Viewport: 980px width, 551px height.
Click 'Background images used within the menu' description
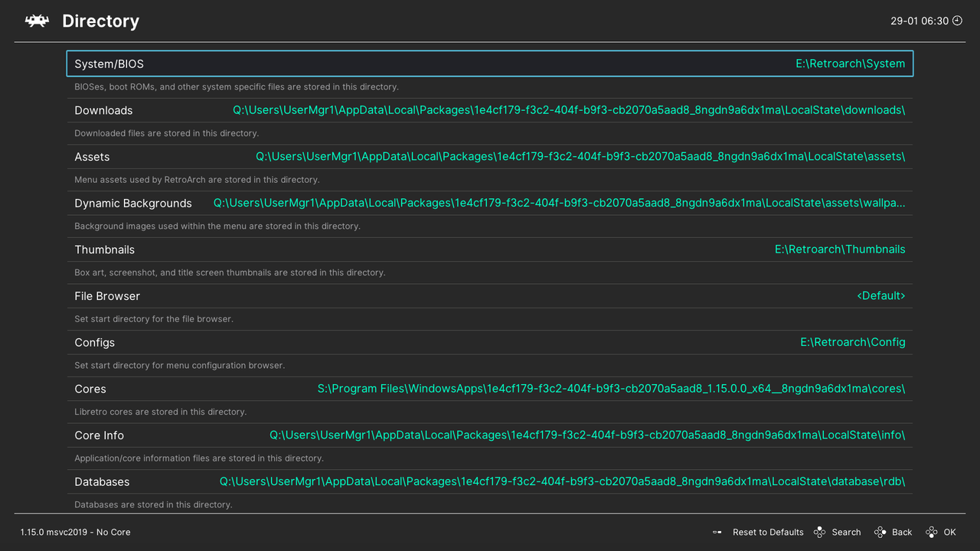[x=217, y=226]
